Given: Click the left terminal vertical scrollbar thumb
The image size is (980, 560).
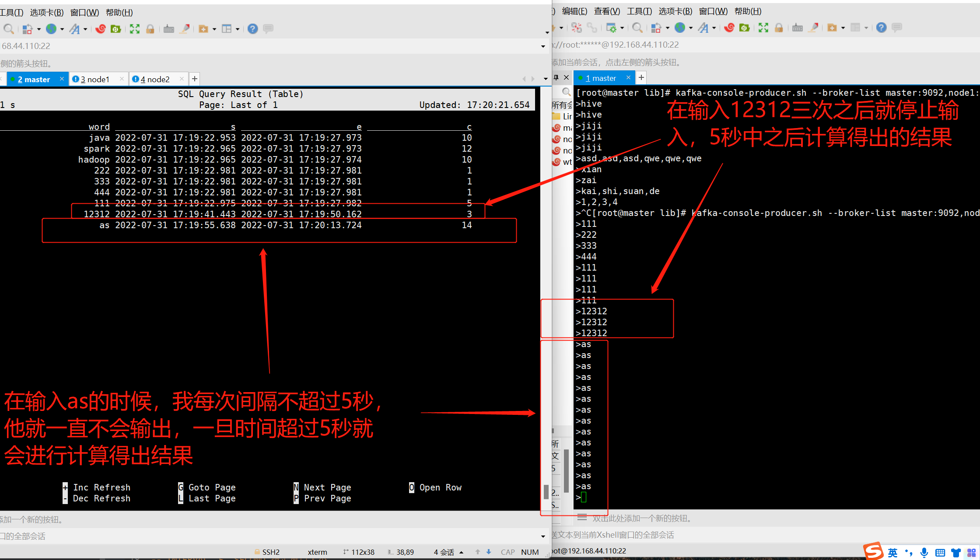Looking at the screenshot, I should click(546, 492).
